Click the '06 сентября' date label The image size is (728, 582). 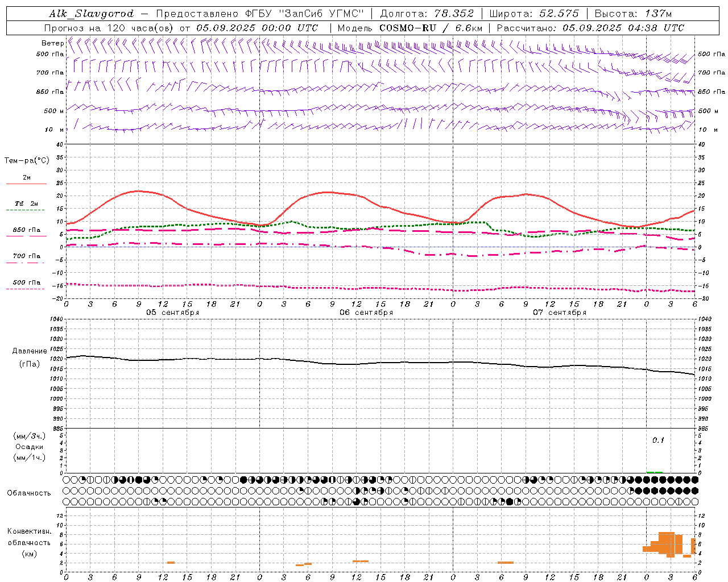[366, 312]
